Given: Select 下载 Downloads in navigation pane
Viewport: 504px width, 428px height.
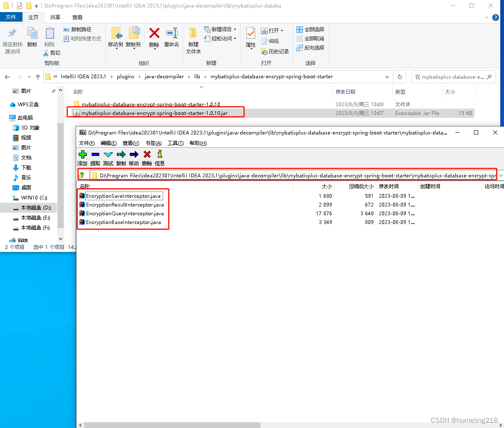Looking at the screenshot, I should click(x=26, y=168).
